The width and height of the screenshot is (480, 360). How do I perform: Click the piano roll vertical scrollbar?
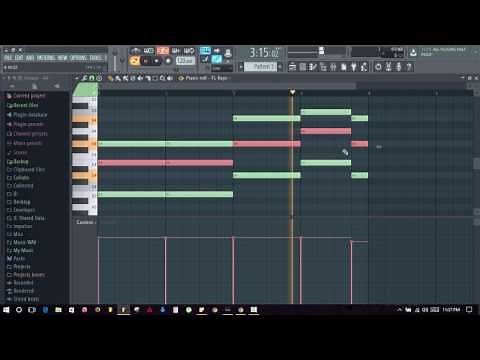pos(476,163)
